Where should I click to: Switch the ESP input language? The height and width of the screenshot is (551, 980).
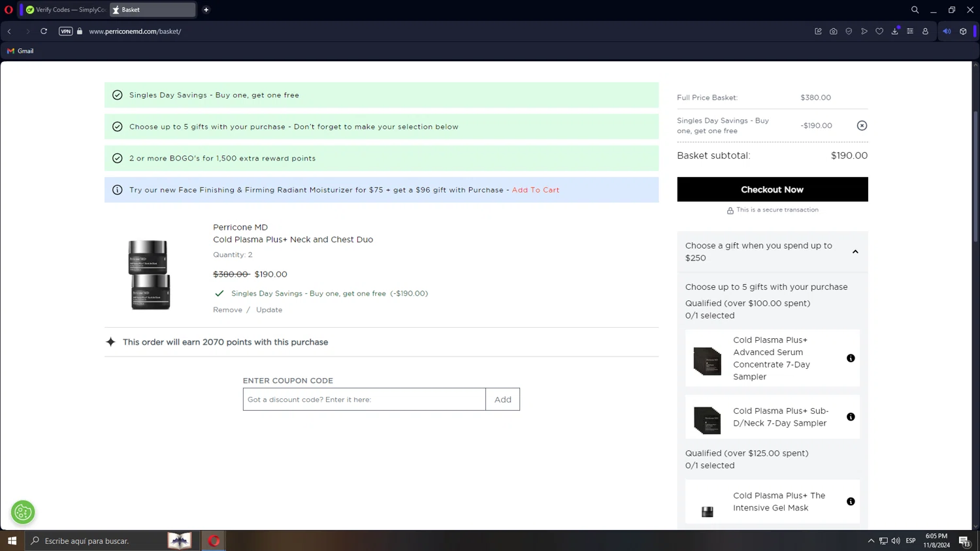point(911,541)
